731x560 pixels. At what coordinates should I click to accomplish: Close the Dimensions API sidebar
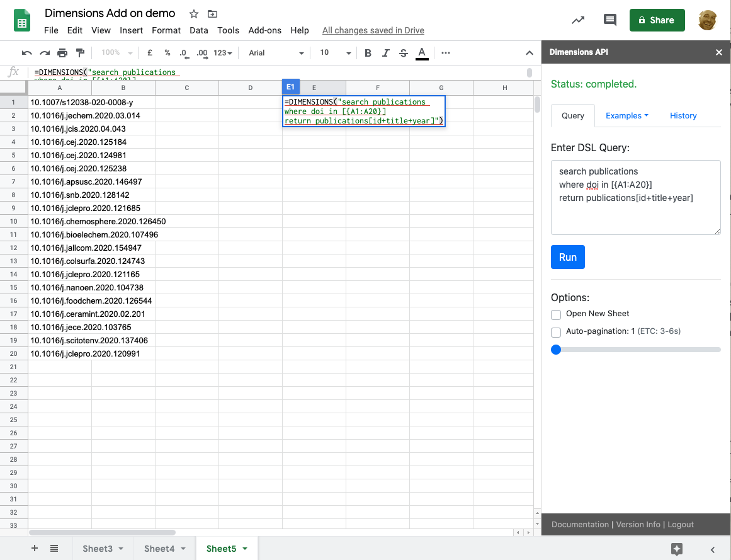pos(719,52)
